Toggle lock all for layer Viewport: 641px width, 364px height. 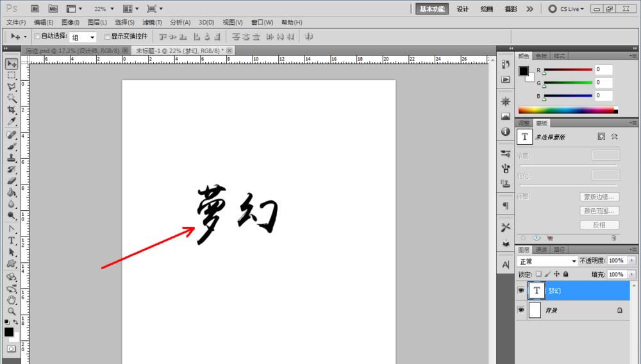point(566,274)
